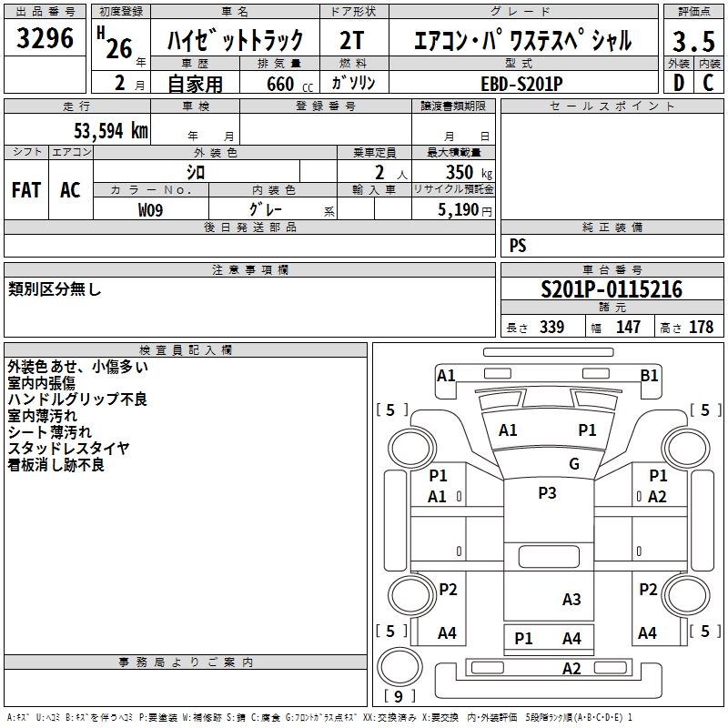Click the front-left tire circle in the diagram
This screenshot has width=728, height=728.
pyautogui.click(x=409, y=447)
